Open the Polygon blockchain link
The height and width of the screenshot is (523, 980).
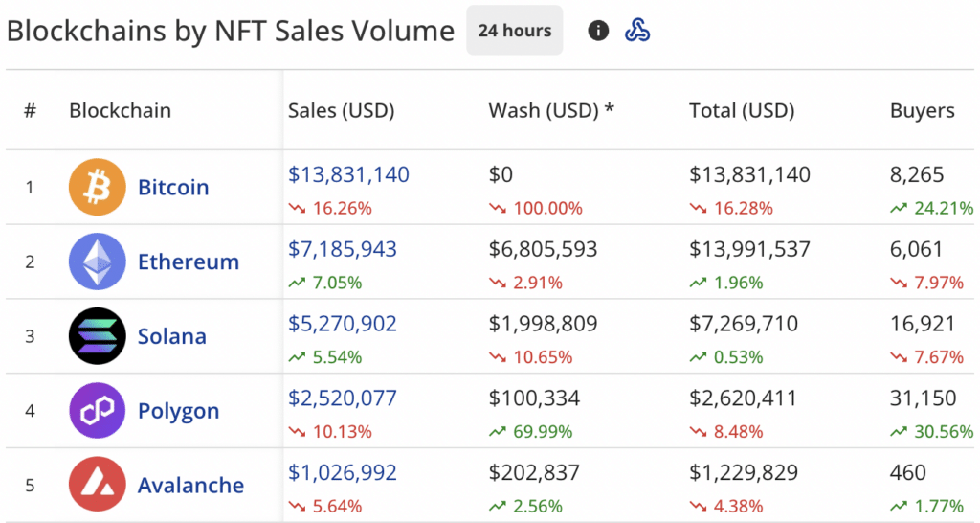point(178,411)
